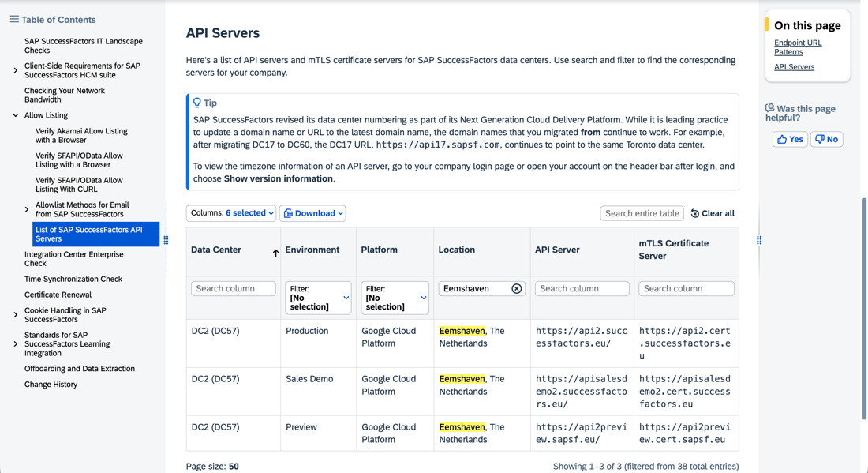The height and width of the screenshot is (473, 868).
Task: Jump to API Servers section link
Action: point(794,67)
